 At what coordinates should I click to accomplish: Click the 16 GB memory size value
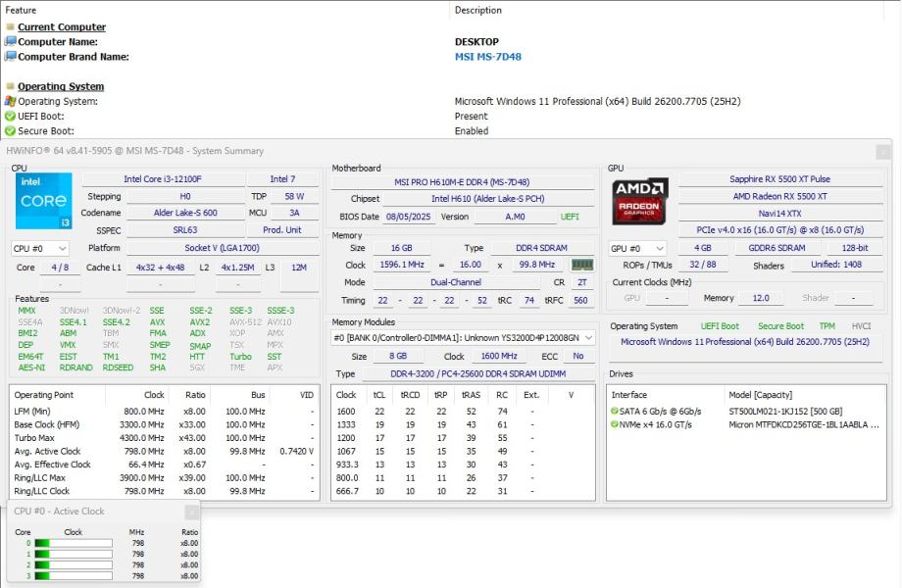pyautogui.click(x=402, y=248)
